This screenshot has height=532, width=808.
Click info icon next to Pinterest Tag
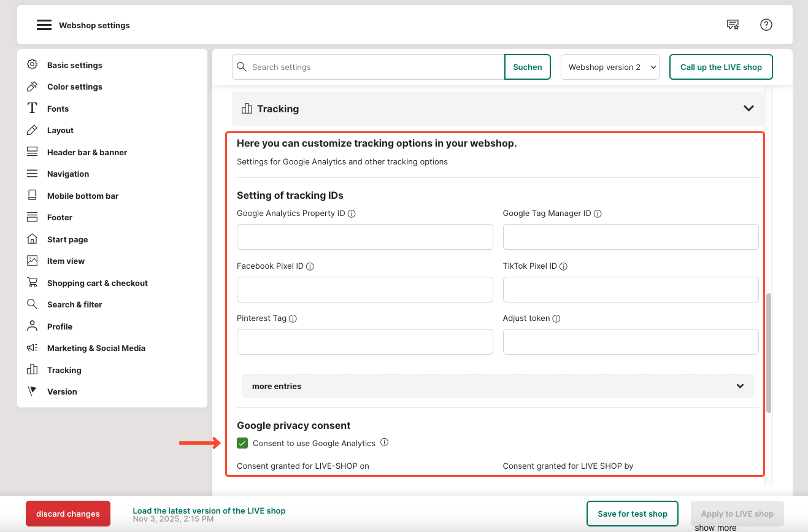coord(293,318)
